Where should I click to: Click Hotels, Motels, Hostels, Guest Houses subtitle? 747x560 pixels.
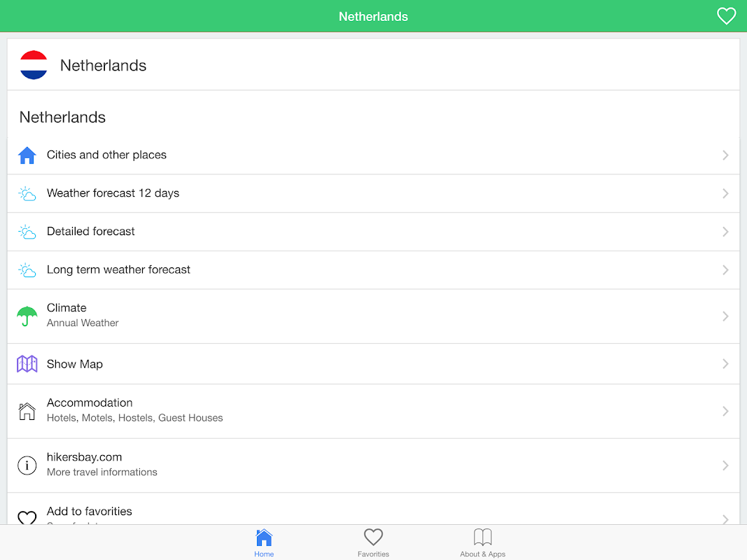click(135, 418)
